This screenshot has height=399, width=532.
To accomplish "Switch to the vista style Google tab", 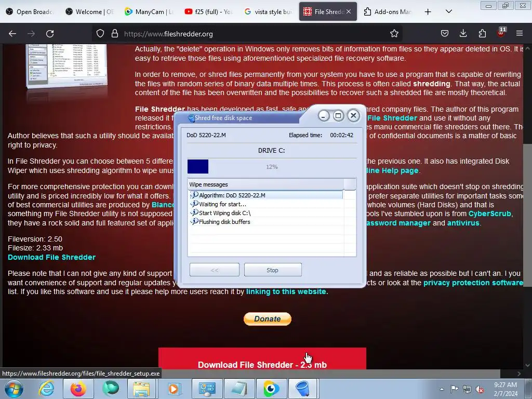I will click(268, 11).
